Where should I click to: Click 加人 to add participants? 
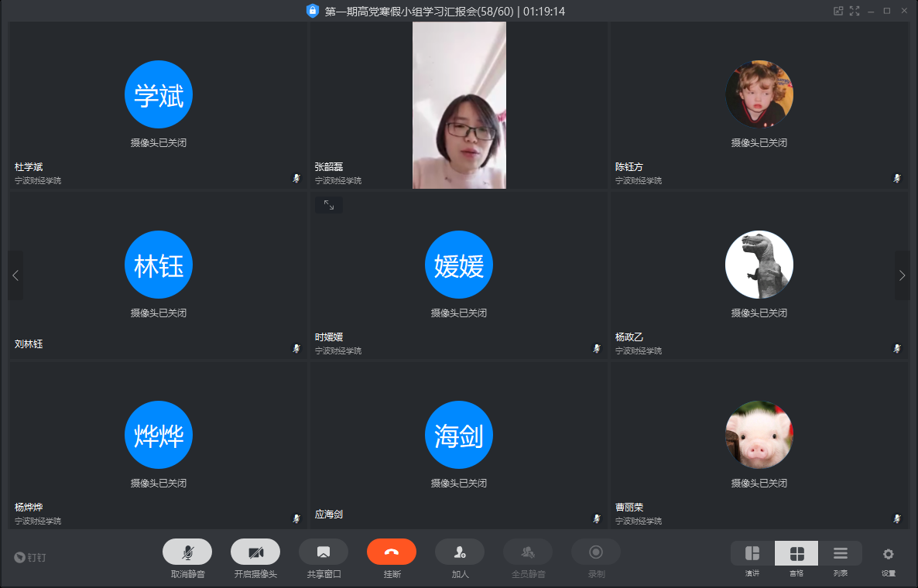click(x=460, y=552)
